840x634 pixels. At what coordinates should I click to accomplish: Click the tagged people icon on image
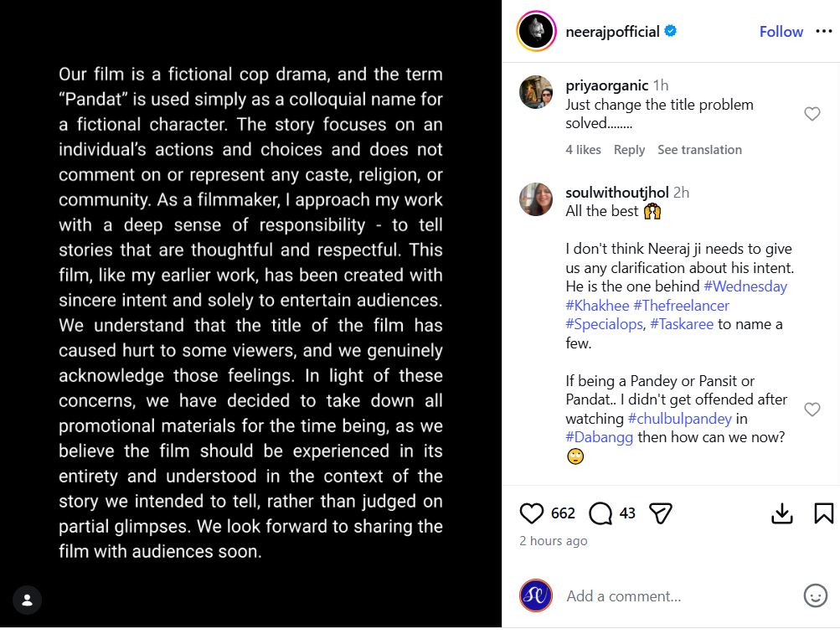27,600
